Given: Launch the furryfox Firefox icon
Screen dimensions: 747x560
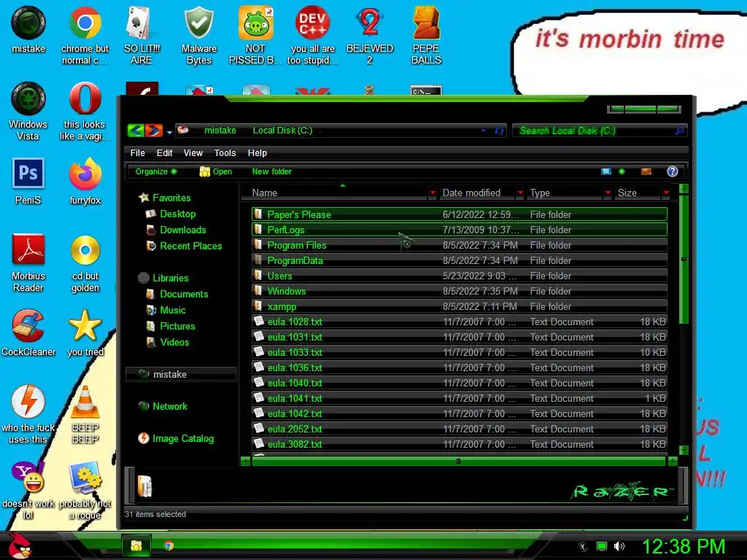Looking at the screenshot, I should (85, 181).
